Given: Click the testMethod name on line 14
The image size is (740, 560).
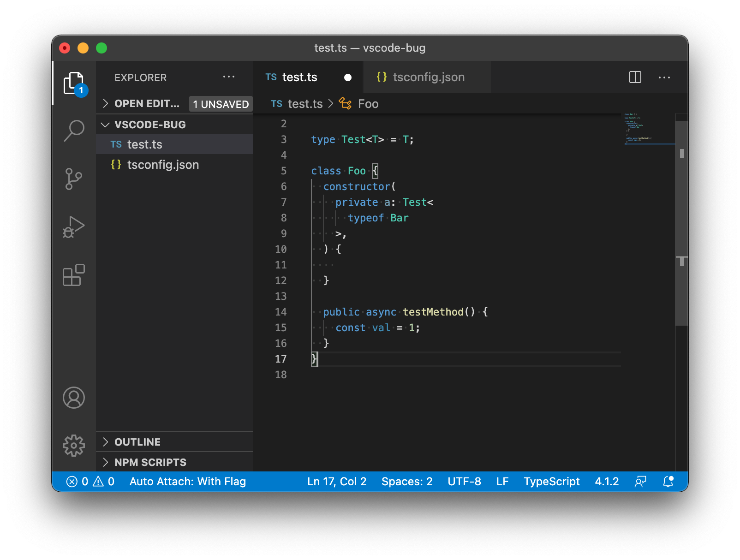Looking at the screenshot, I should (x=433, y=312).
